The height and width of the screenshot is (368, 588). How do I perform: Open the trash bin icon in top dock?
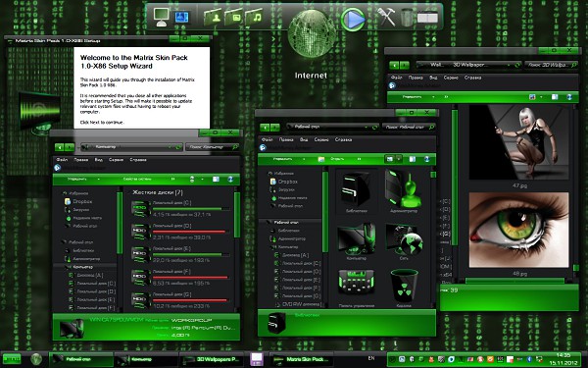pyautogui.click(x=407, y=18)
